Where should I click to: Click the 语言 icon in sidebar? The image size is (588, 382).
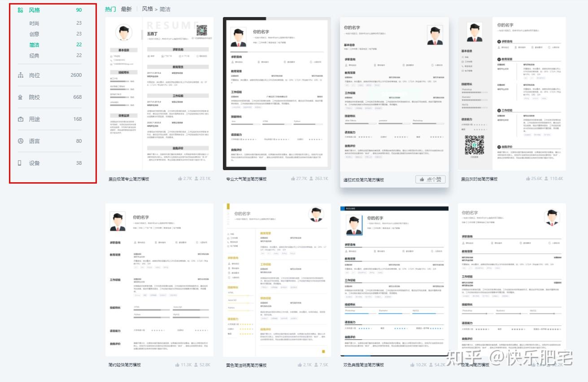[20, 141]
